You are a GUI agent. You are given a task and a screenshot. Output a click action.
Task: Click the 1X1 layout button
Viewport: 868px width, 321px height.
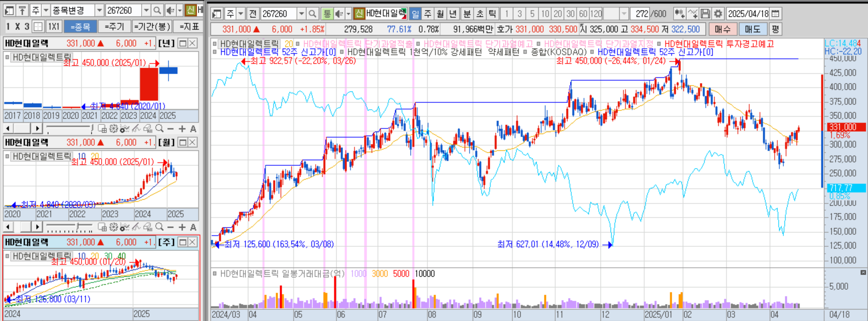[54, 26]
